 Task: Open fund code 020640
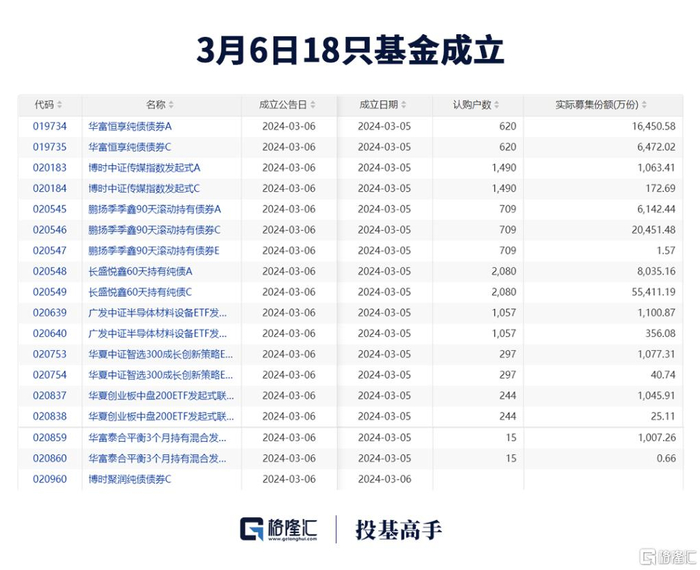pyautogui.click(x=50, y=333)
